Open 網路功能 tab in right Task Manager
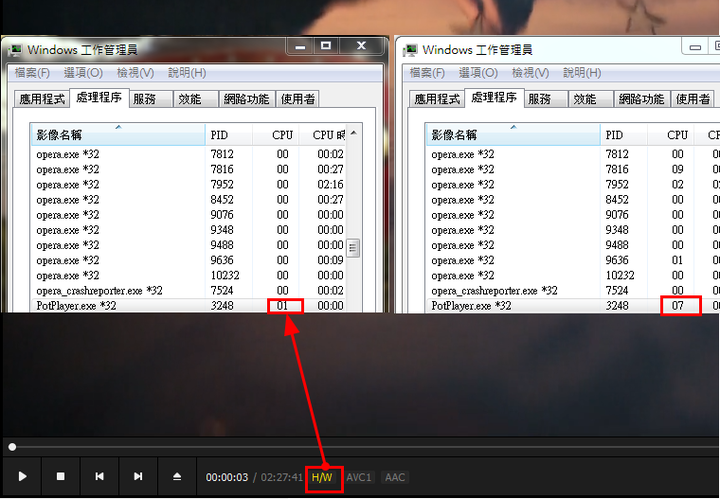720x499 pixels. click(641, 99)
